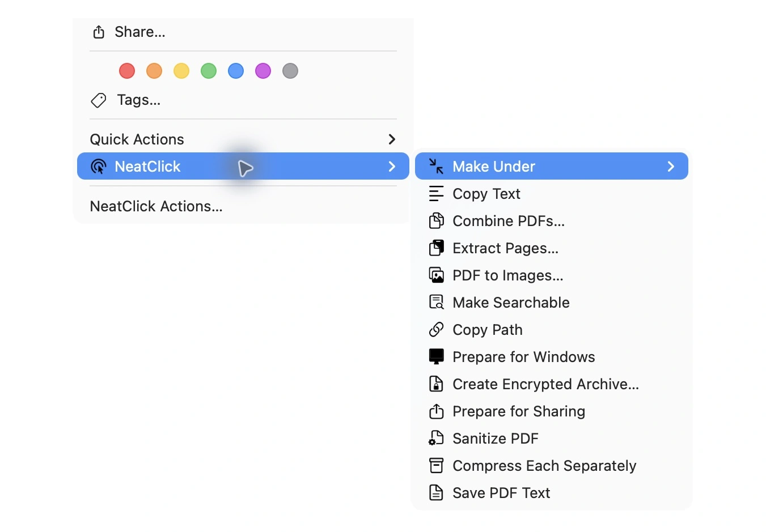Screen dimensions: 766x532
Task: Click the Copy Path link icon
Action: click(x=436, y=329)
